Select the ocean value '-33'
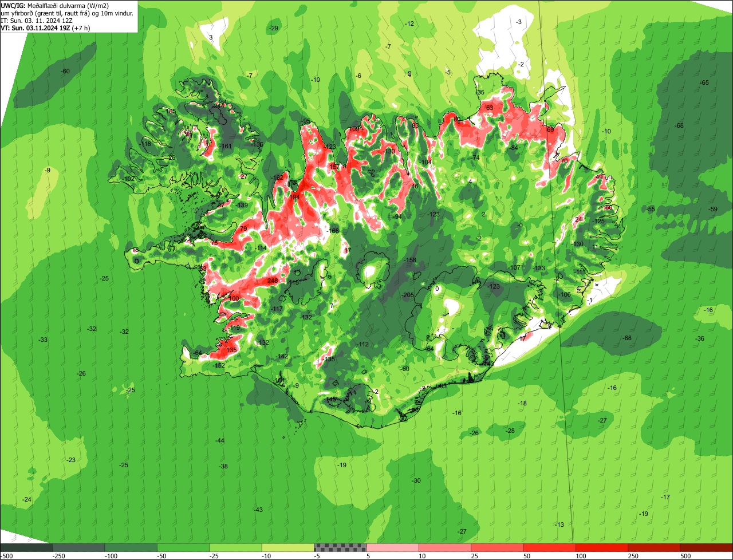Viewport: 733px width, 560px height. coord(43,340)
